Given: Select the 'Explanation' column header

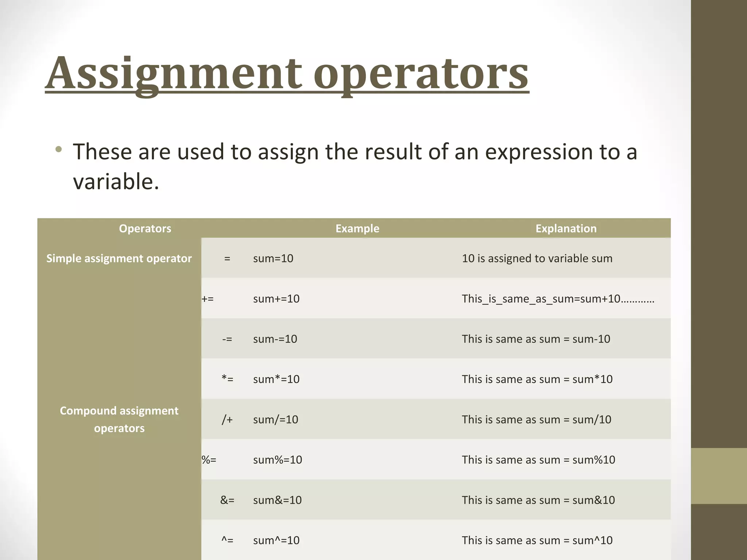Looking at the screenshot, I should (566, 229).
